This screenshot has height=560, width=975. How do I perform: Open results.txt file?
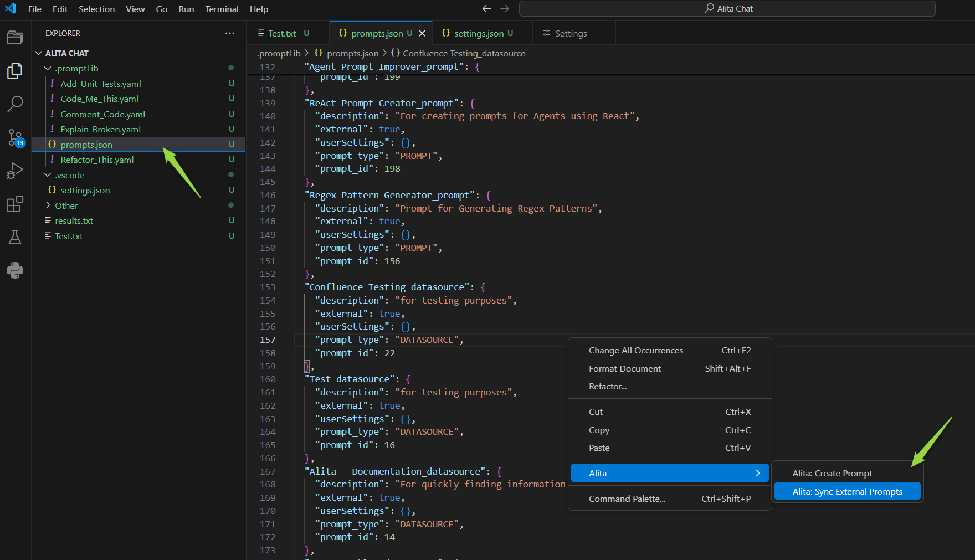138,220
